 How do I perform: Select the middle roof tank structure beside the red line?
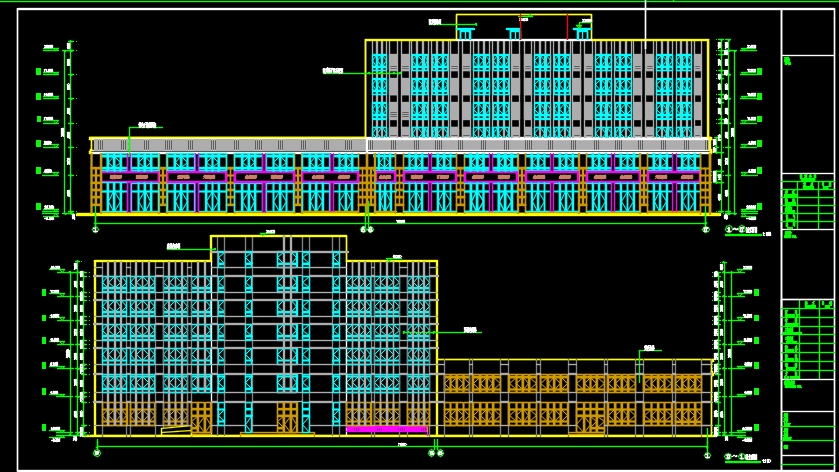(x=514, y=34)
